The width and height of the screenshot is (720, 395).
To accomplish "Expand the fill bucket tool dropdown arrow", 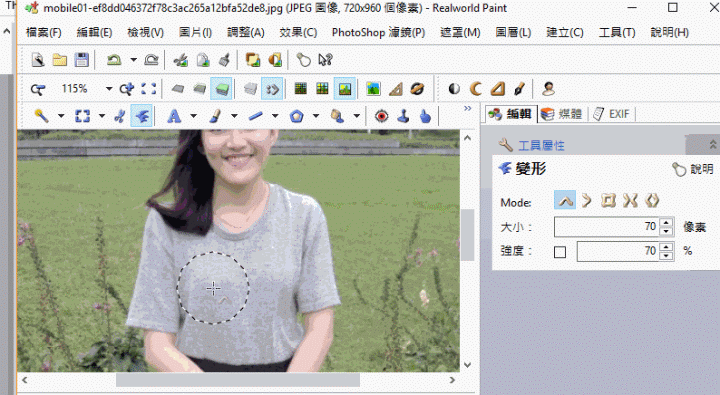I will [x=357, y=116].
